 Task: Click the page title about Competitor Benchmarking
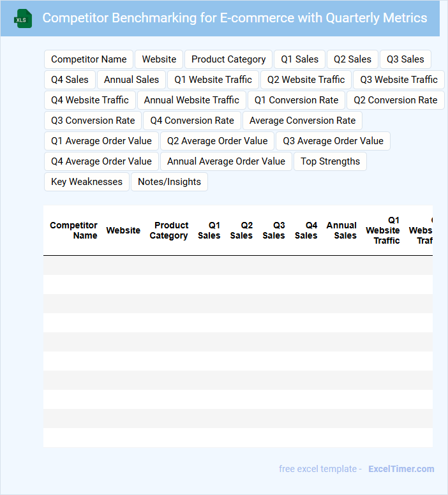(x=235, y=18)
